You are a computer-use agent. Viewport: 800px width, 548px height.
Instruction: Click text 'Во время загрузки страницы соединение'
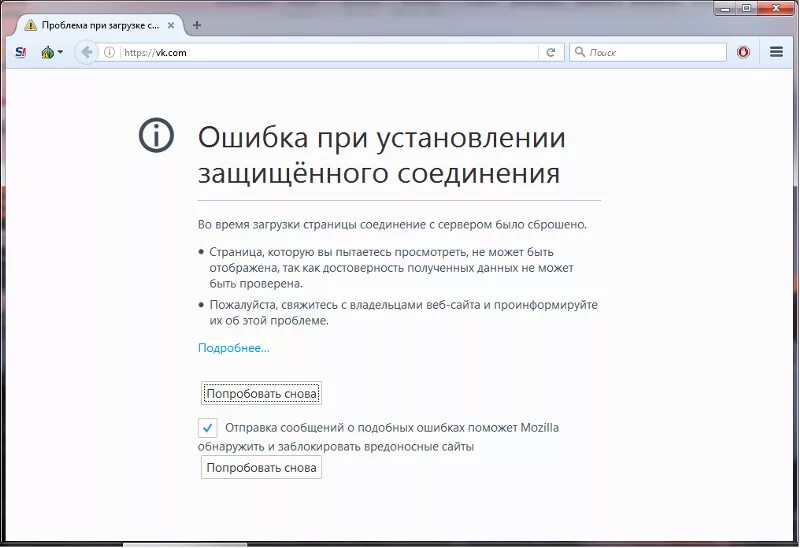(x=312, y=225)
